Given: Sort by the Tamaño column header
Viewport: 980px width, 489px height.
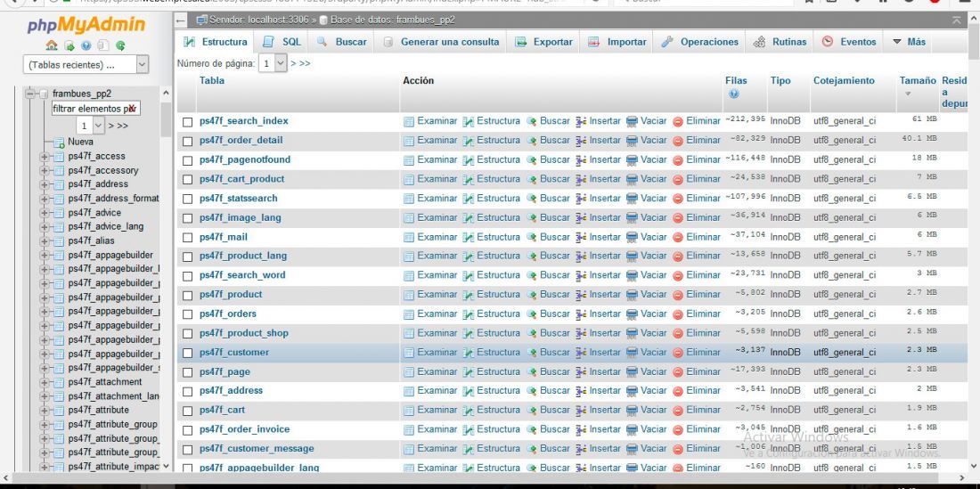Looking at the screenshot, I should pos(918,80).
